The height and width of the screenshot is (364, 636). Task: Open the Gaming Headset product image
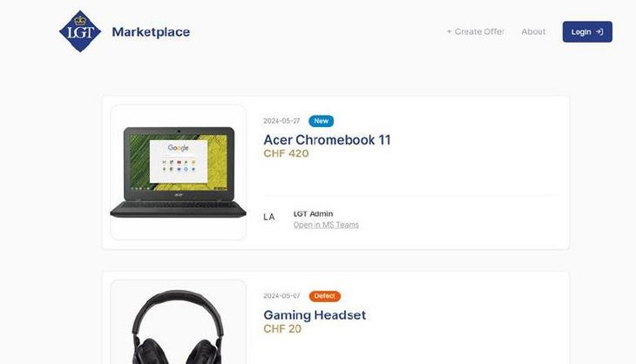point(178,322)
